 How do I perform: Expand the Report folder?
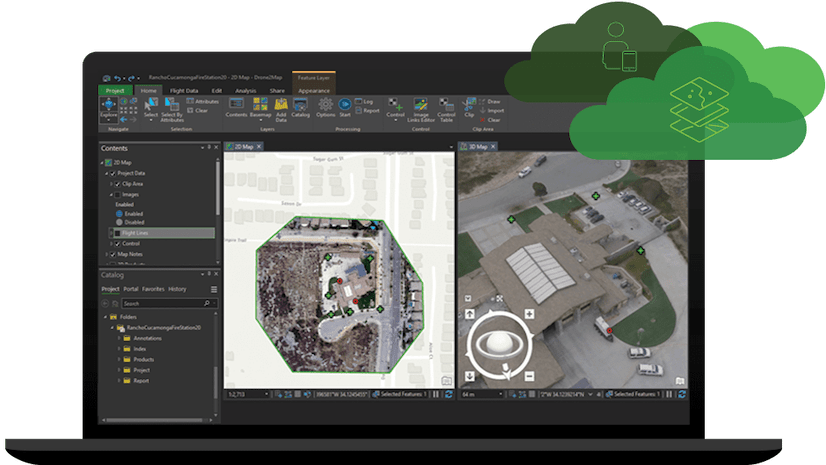[119, 380]
